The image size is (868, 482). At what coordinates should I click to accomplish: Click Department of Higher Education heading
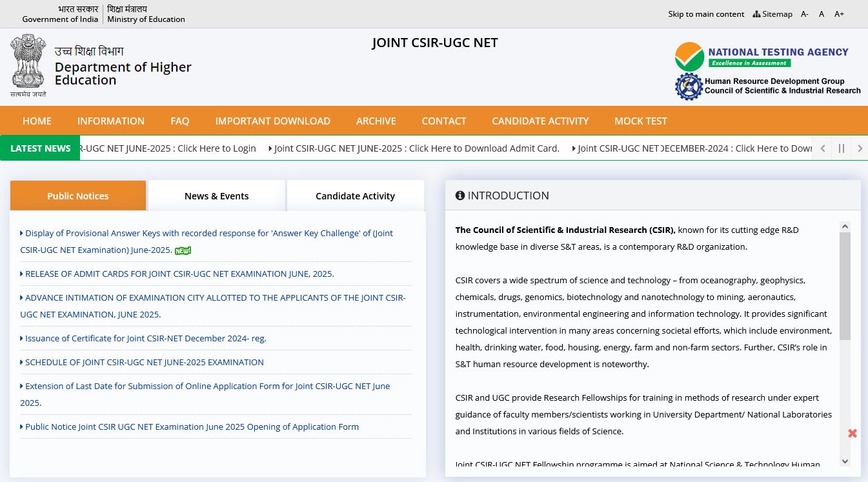(x=123, y=74)
